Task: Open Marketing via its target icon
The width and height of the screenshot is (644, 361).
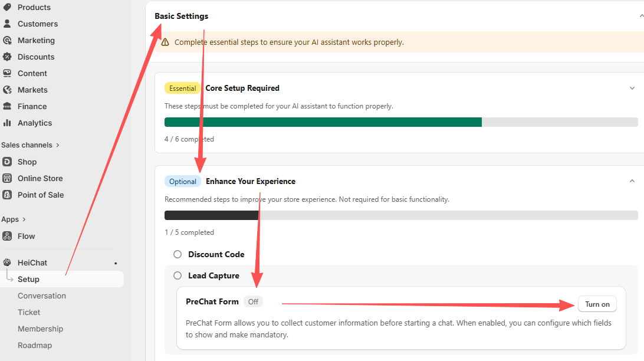Action: (x=7, y=40)
